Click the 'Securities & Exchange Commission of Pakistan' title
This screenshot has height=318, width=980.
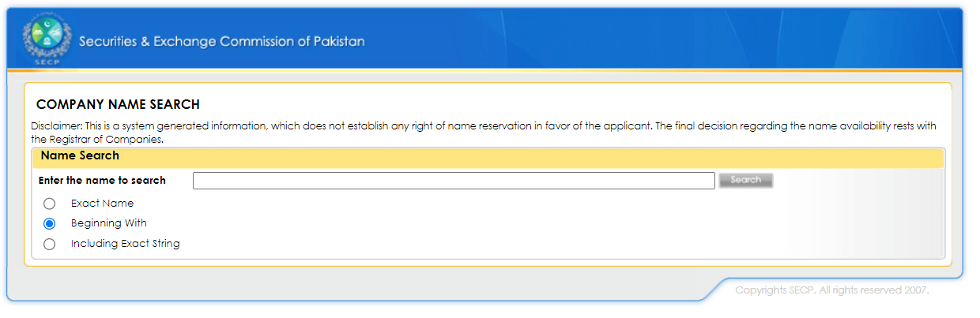[221, 42]
